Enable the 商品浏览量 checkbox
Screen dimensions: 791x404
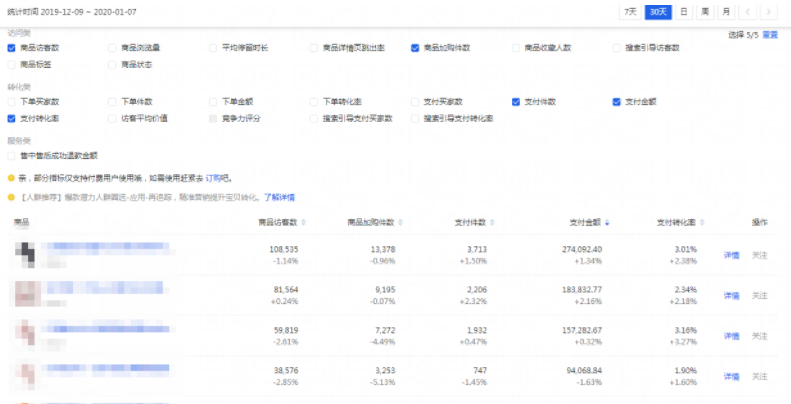112,47
